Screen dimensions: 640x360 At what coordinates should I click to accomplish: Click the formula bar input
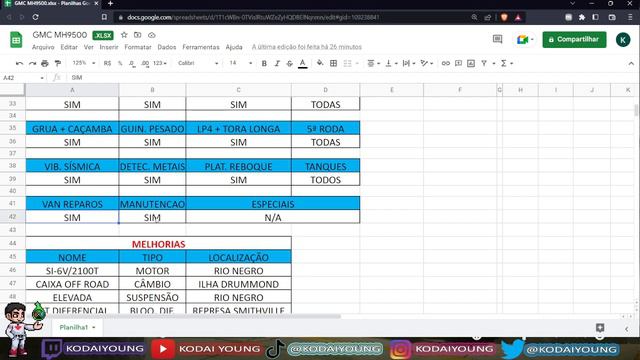click(x=351, y=78)
